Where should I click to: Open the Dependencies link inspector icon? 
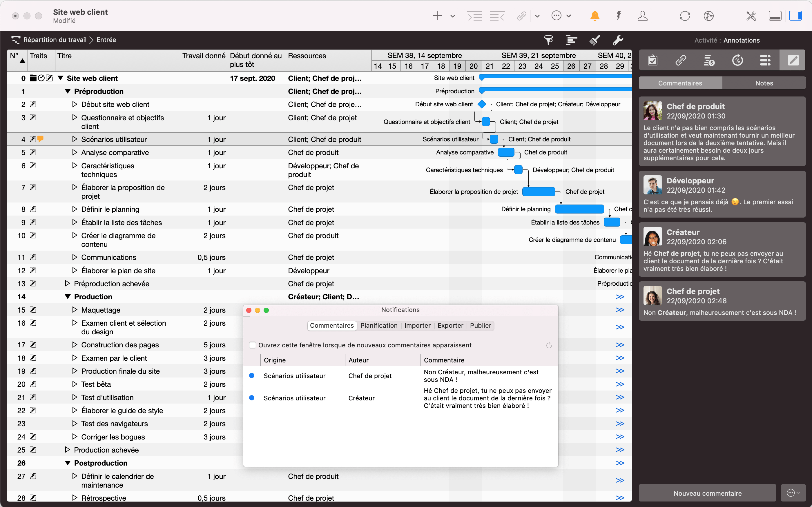point(681,60)
